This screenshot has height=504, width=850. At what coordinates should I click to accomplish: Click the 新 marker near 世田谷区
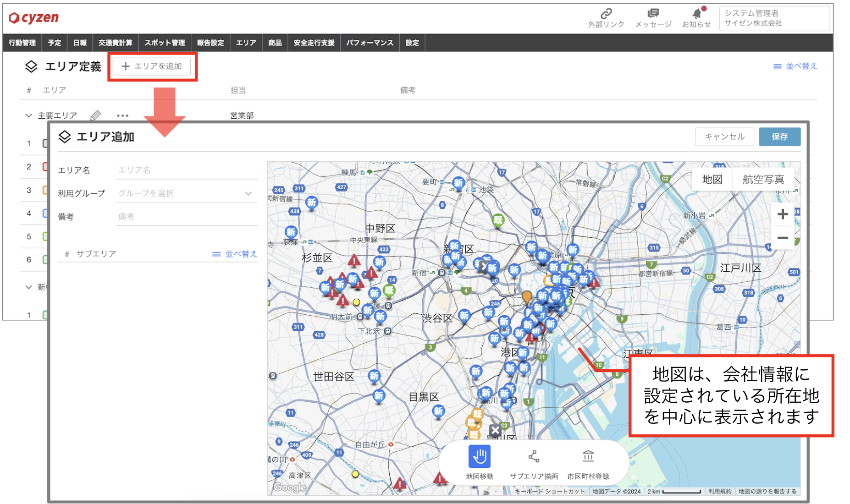click(x=374, y=377)
